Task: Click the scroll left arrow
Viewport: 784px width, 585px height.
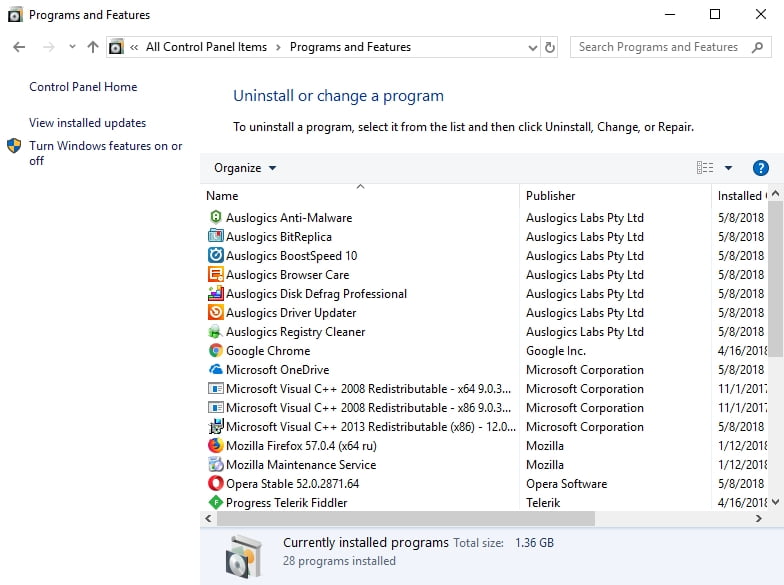Action: [x=208, y=518]
